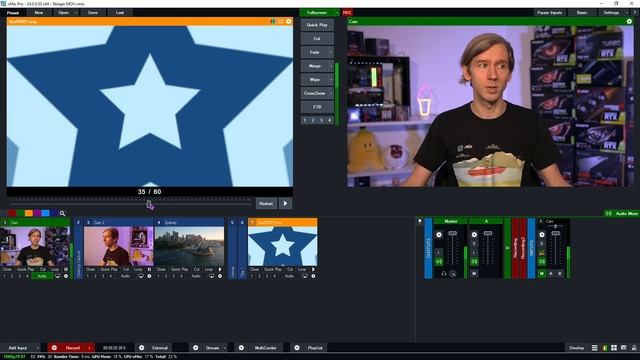Viewport: 640px width, 360px height.
Task: Click the Quick Play transition button
Action: coord(317,25)
